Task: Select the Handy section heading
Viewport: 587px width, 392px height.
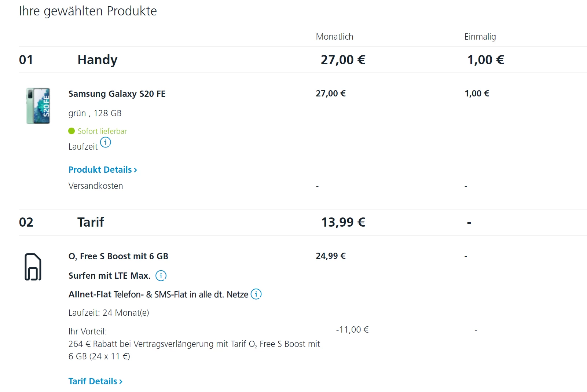Action: point(98,60)
